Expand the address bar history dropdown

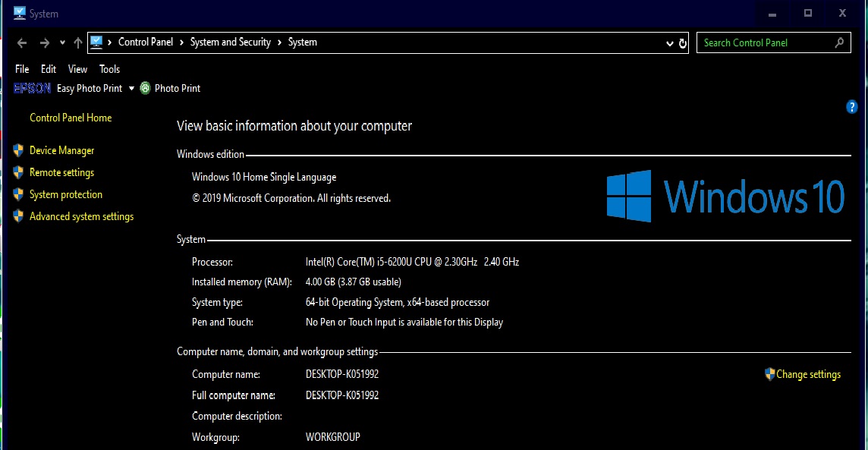pos(669,43)
